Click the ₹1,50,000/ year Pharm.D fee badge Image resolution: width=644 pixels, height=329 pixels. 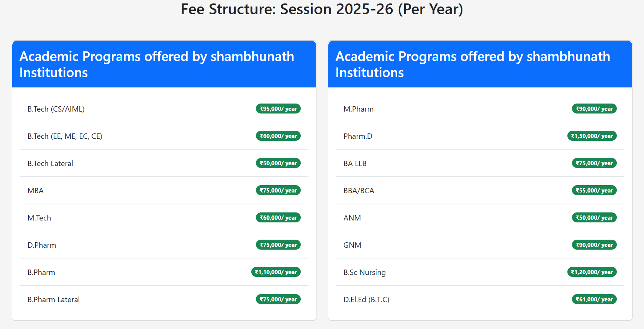coord(592,136)
